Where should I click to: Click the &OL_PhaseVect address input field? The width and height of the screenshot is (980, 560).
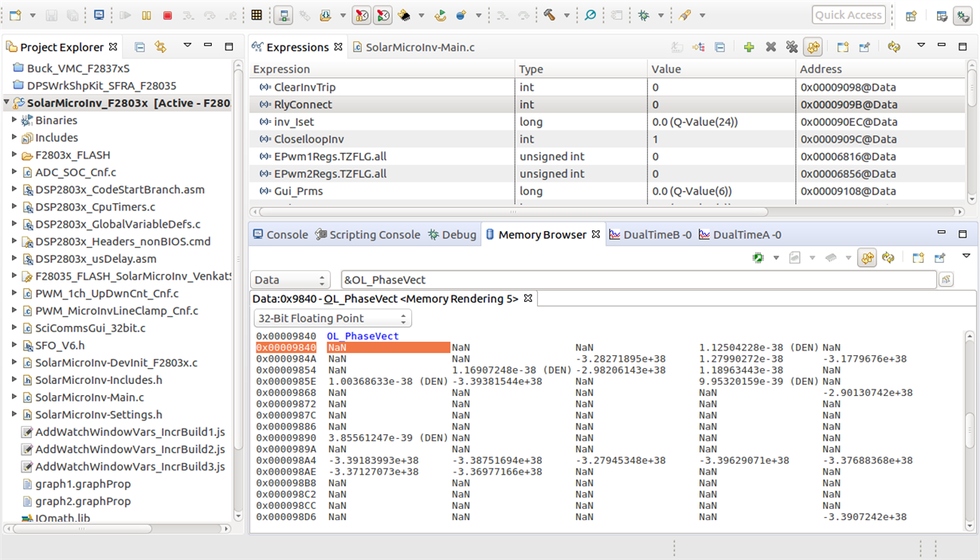point(638,280)
